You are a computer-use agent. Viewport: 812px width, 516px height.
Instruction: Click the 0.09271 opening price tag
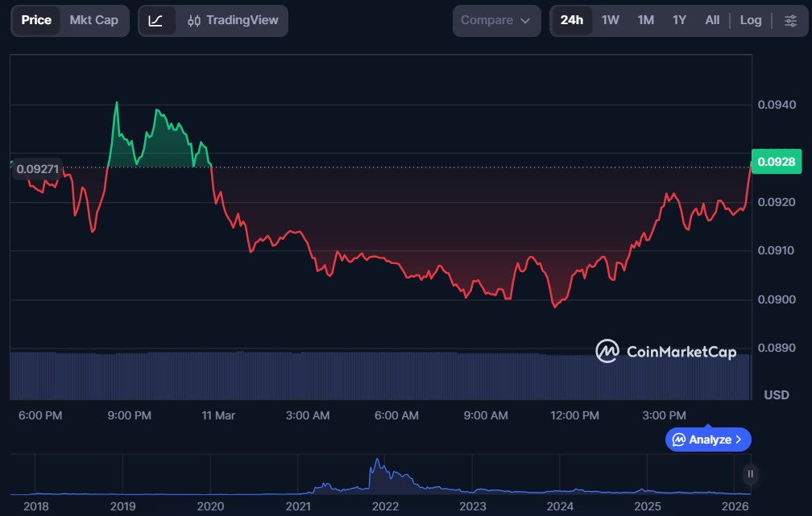pos(37,169)
